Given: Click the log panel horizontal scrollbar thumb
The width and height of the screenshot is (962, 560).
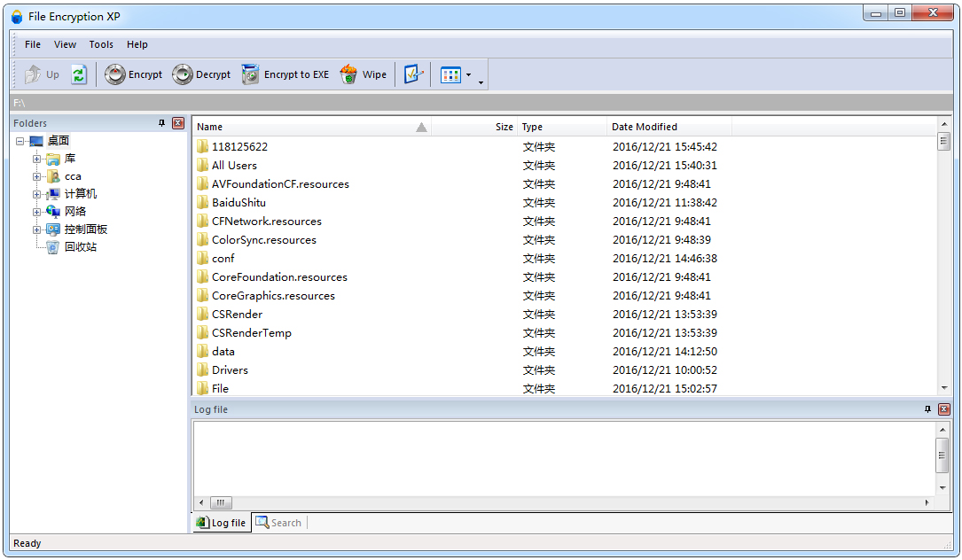Looking at the screenshot, I should [221, 502].
